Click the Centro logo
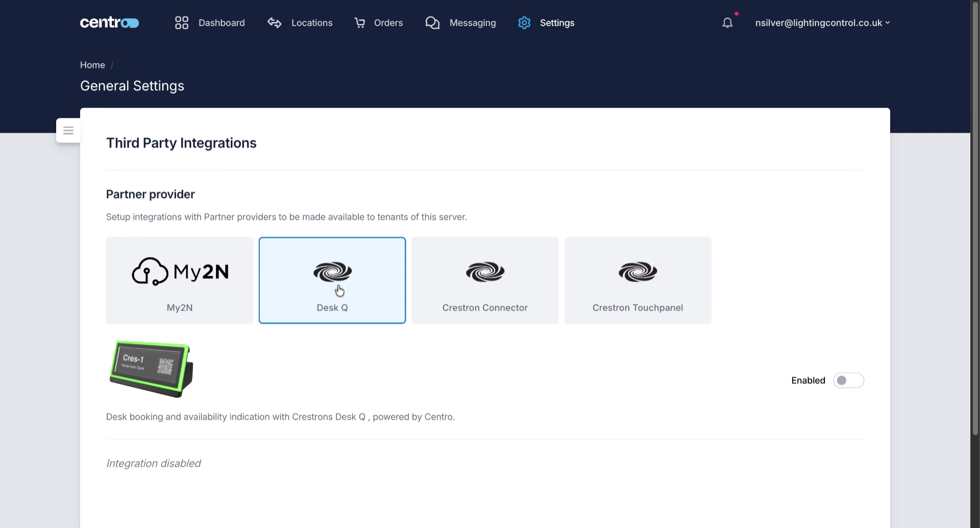Image resolution: width=980 pixels, height=528 pixels. pyautogui.click(x=109, y=22)
